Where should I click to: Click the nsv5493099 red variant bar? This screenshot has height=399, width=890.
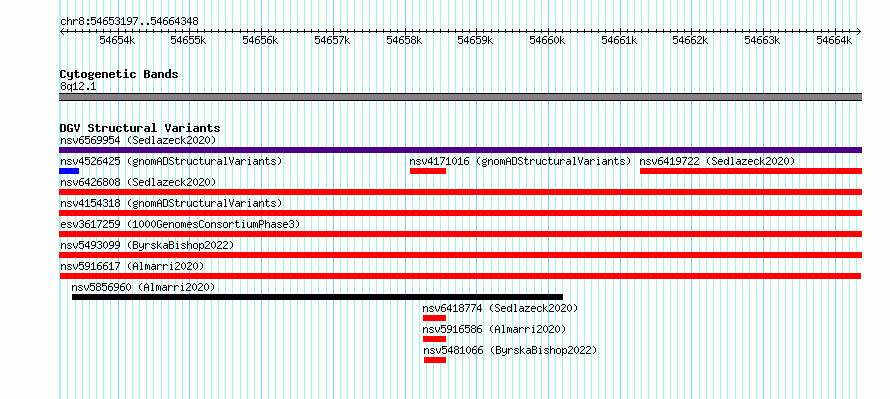click(460, 255)
